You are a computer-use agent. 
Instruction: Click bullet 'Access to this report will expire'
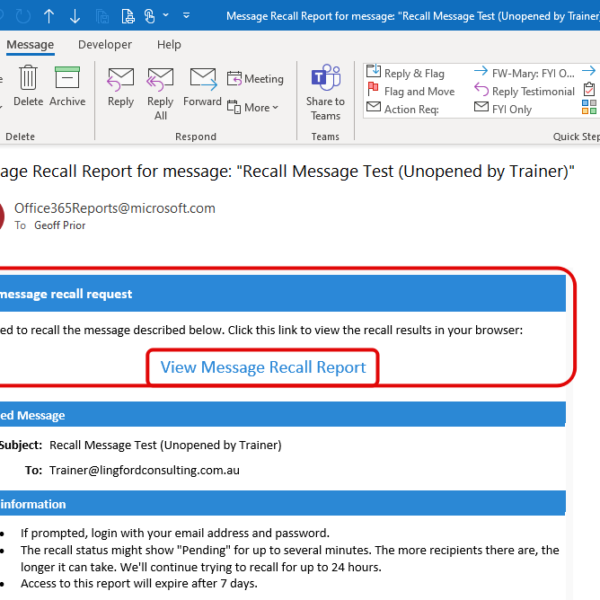(139, 584)
